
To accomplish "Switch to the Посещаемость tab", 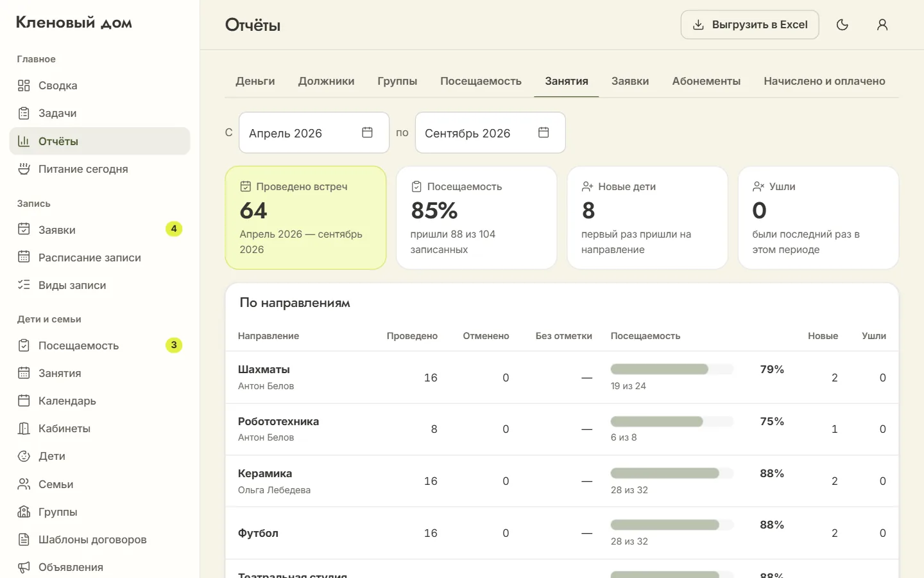I will pyautogui.click(x=481, y=81).
